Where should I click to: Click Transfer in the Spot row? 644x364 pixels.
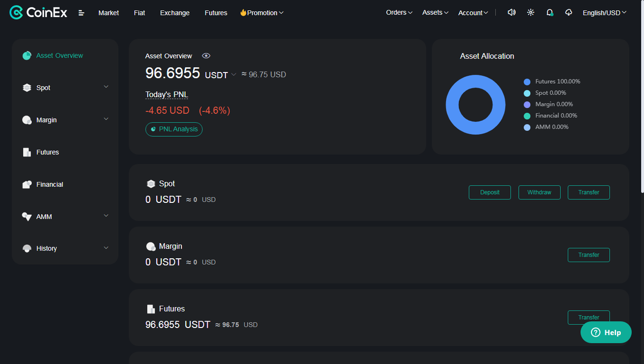click(589, 192)
